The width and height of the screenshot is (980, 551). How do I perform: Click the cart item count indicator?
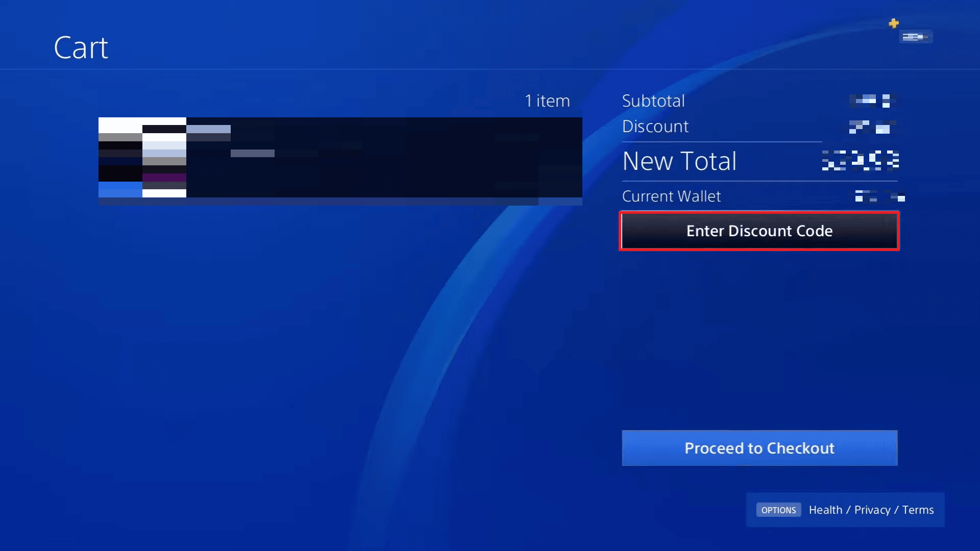pyautogui.click(x=547, y=100)
